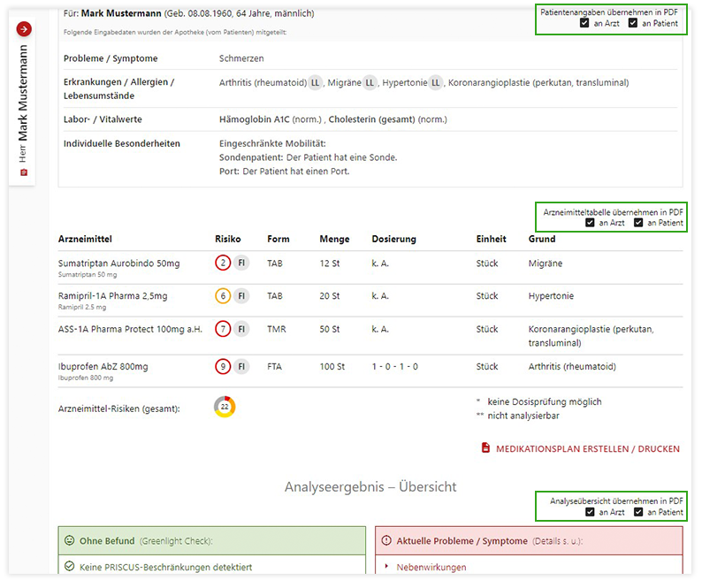Click the LL badge after Arthritis (rheumatoid)

(315, 82)
